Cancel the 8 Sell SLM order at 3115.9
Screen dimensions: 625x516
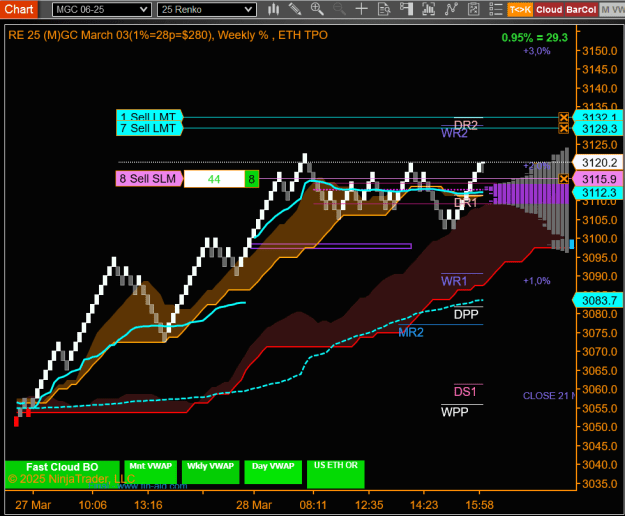tap(564, 179)
